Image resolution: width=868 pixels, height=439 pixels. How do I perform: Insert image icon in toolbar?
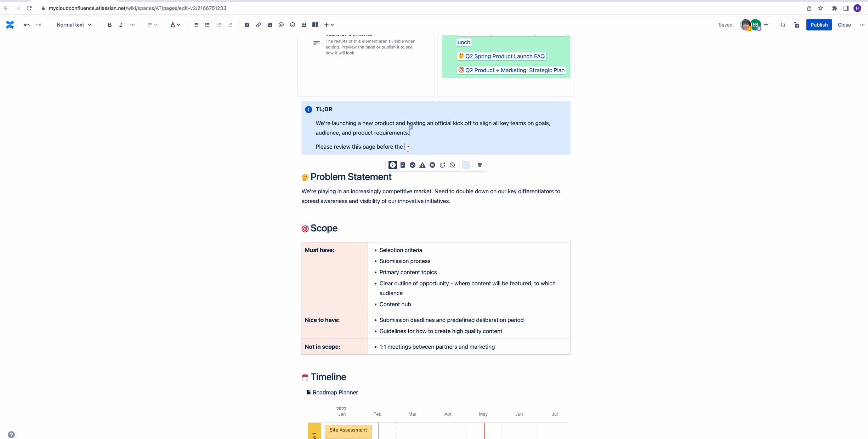pos(269,25)
